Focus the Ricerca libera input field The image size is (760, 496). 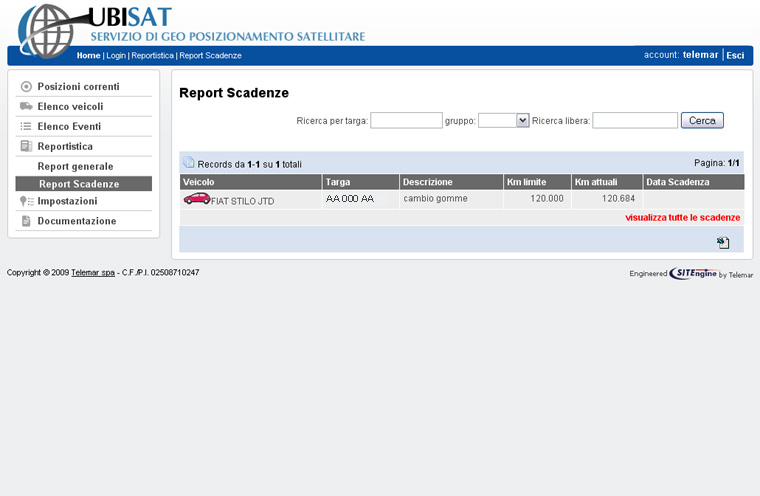[x=635, y=120]
